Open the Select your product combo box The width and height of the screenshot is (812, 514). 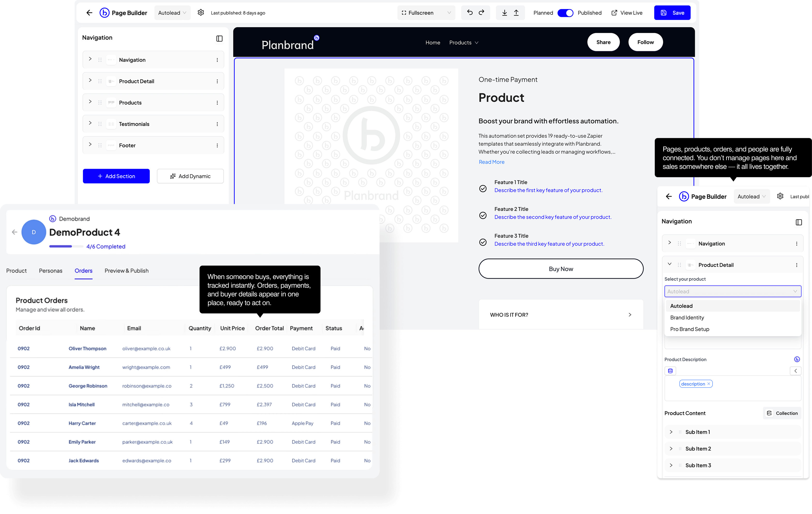[732, 291]
